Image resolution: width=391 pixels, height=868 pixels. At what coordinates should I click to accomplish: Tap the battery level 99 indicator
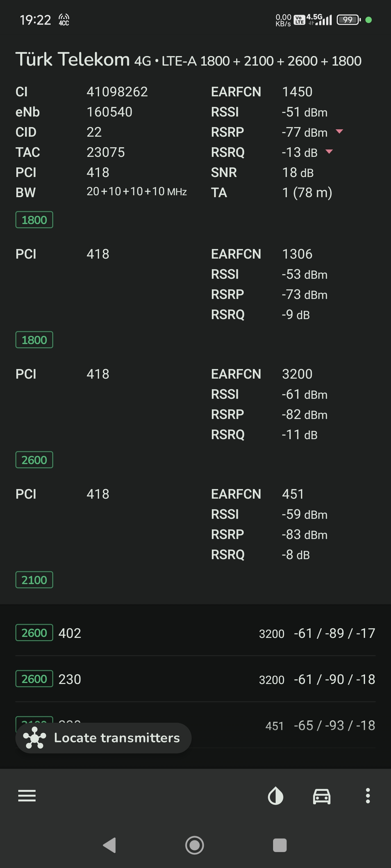coord(348,20)
